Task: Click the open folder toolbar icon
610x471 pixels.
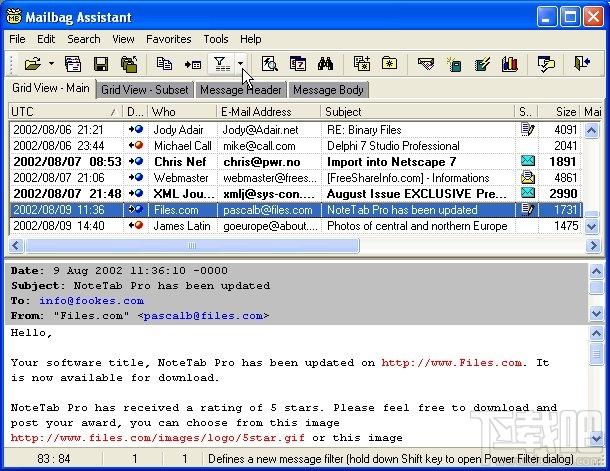Action: coord(33,63)
